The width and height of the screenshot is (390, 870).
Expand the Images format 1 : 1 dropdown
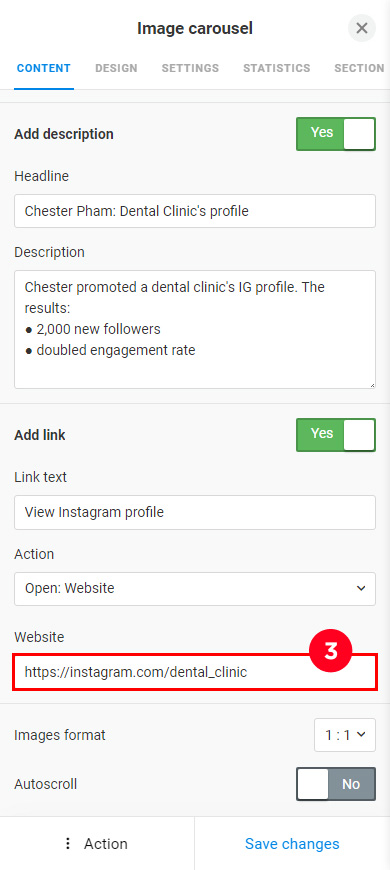(x=345, y=735)
